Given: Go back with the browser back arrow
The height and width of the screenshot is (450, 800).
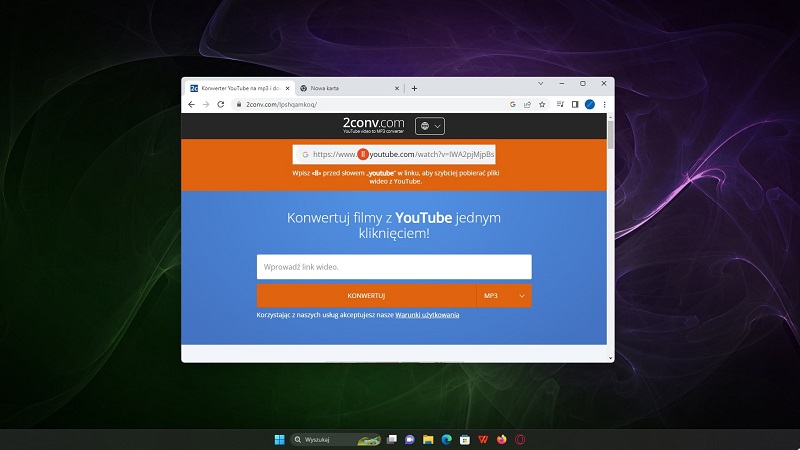Looking at the screenshot, I should click(x=191, y=105).
